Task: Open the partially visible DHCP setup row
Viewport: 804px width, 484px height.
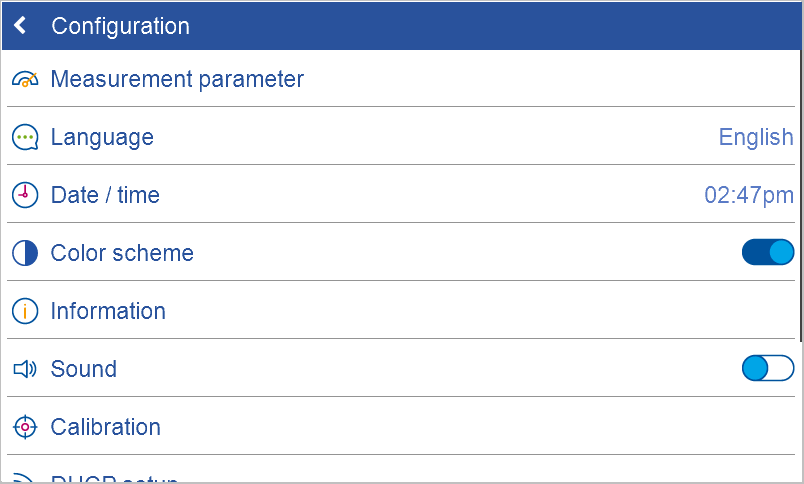Action: [x=115, y=479]
